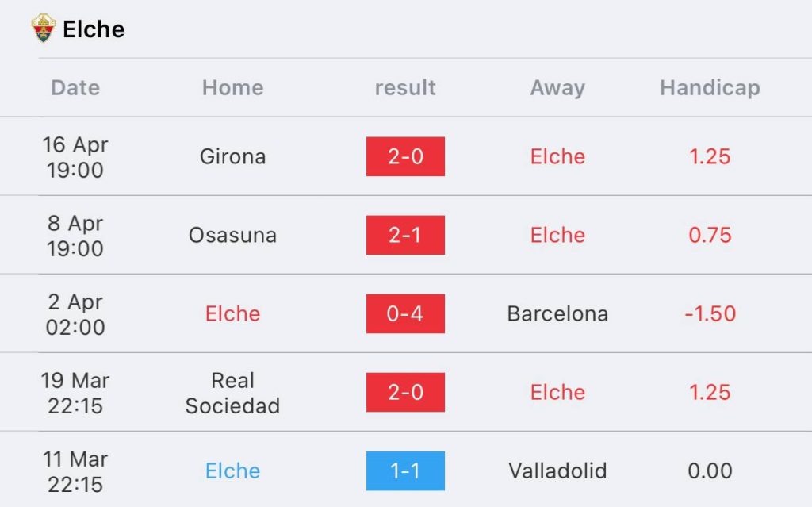Select the Barcelona team name

pyautogui.click(x=557, y=313)
